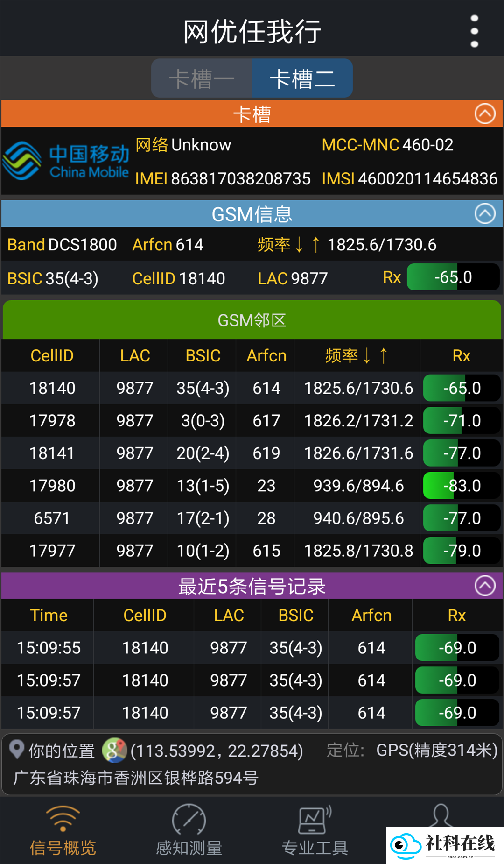
Task: Tap the 频率 column header in GSM邻区
Action: [357, 356]
